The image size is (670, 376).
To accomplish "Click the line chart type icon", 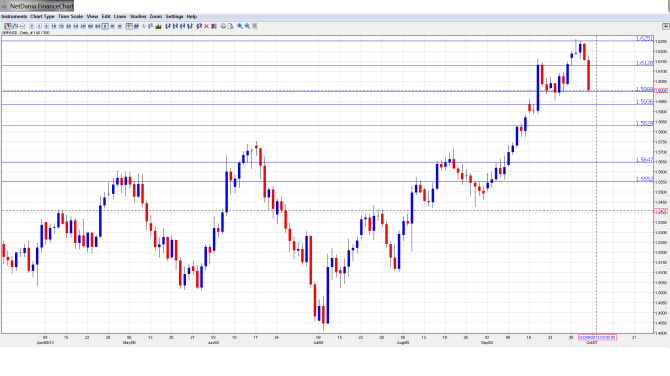I will 22,26.
